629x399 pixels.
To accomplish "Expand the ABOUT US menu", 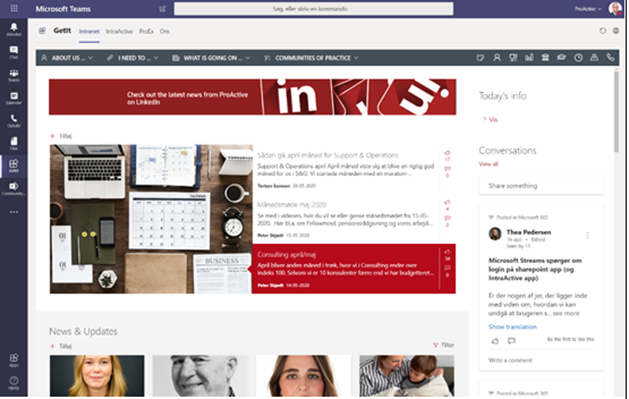I will click(67, 58).
